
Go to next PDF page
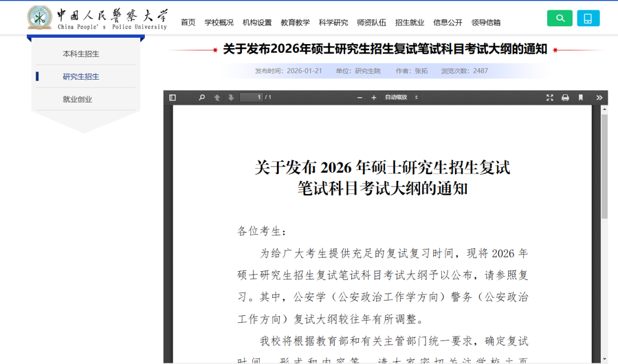pyautogui.click(x=231, y=98)
